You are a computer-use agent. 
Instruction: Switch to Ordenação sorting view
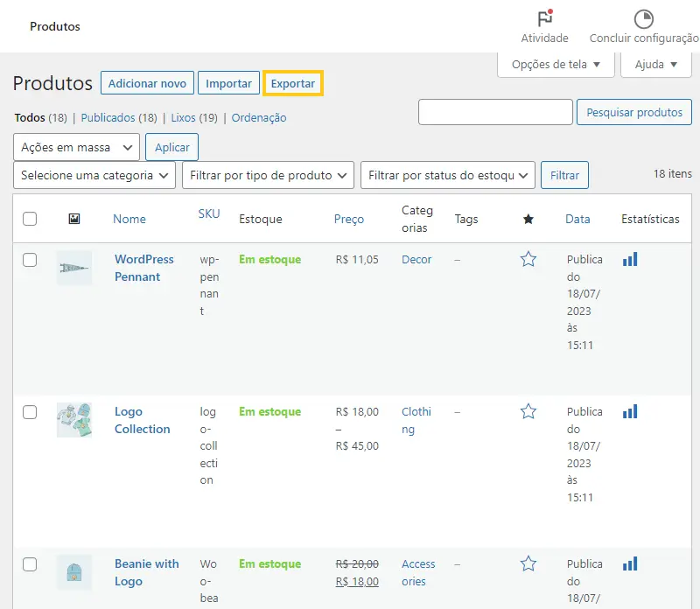[259, 118]
